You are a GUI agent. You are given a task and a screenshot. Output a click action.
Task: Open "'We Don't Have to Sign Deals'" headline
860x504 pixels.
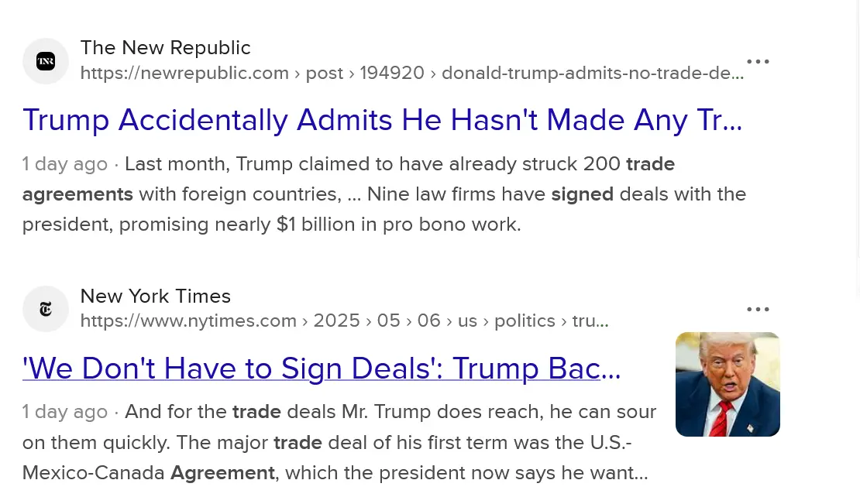point(322,369)
